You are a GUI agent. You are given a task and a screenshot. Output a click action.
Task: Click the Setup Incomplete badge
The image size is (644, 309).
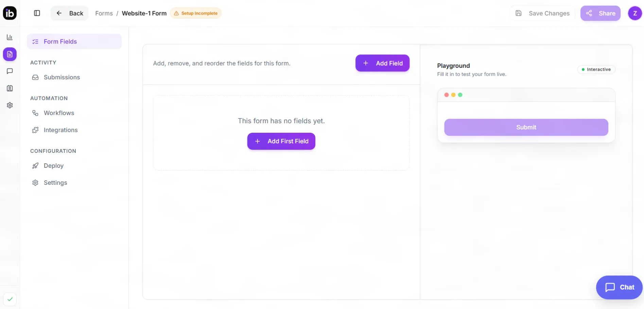point(196,13)
